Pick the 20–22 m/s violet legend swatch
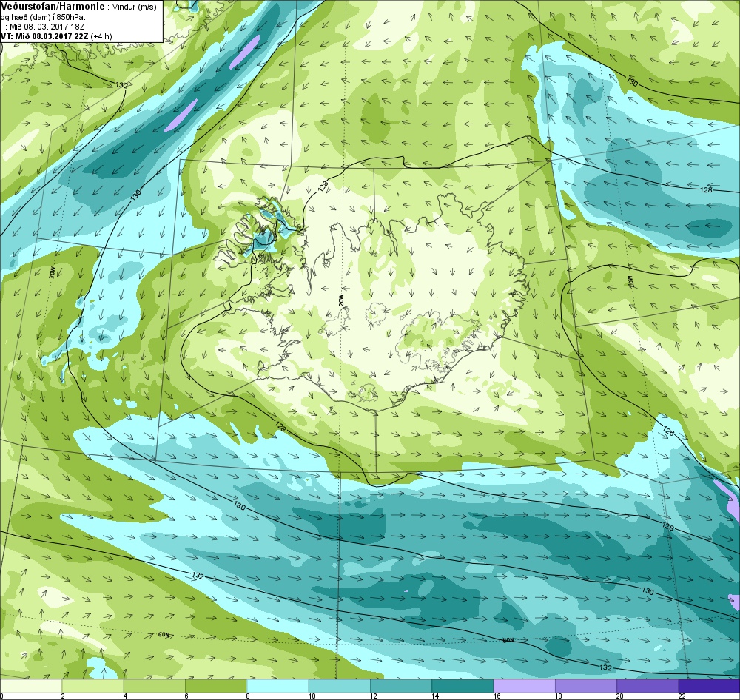This screenshot has height=700, width=740. click(x=647, y=685)
